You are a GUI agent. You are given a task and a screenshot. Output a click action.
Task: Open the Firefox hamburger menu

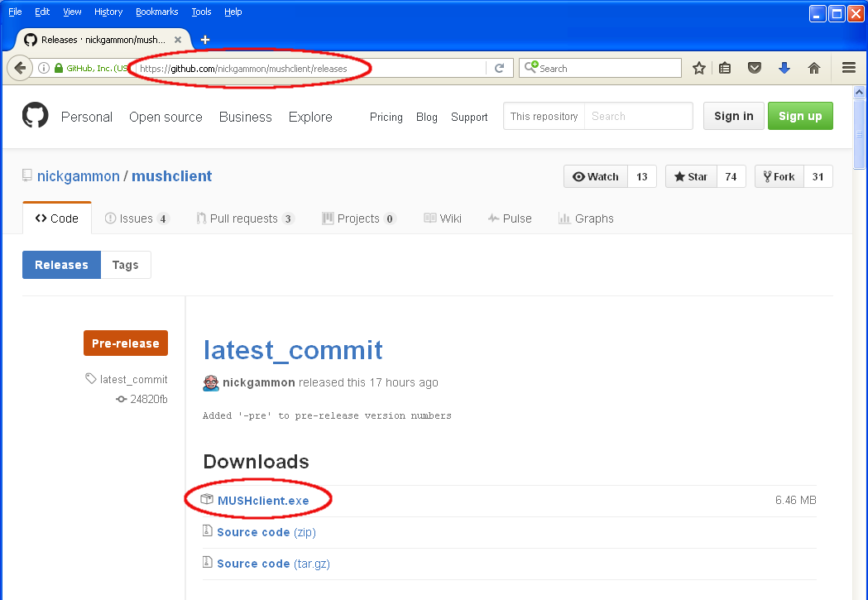(849, 68)
